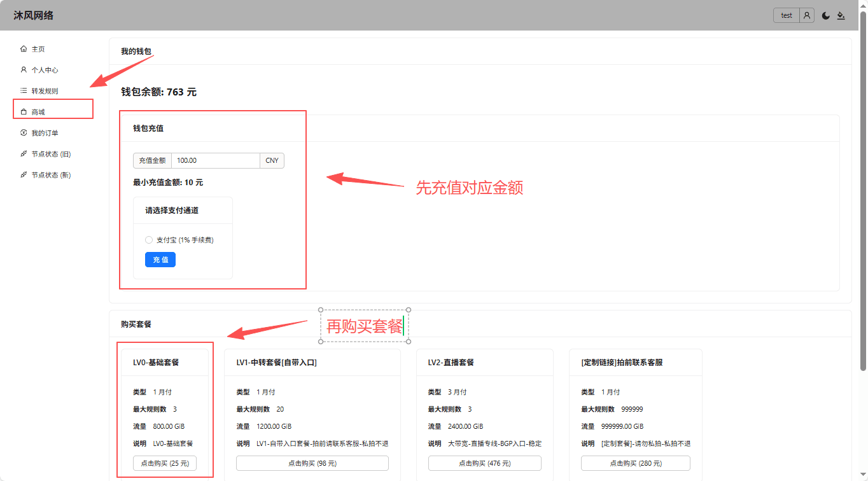Click the old node status icon
This screenshot has width=868, height=481.
coord(24,154)
